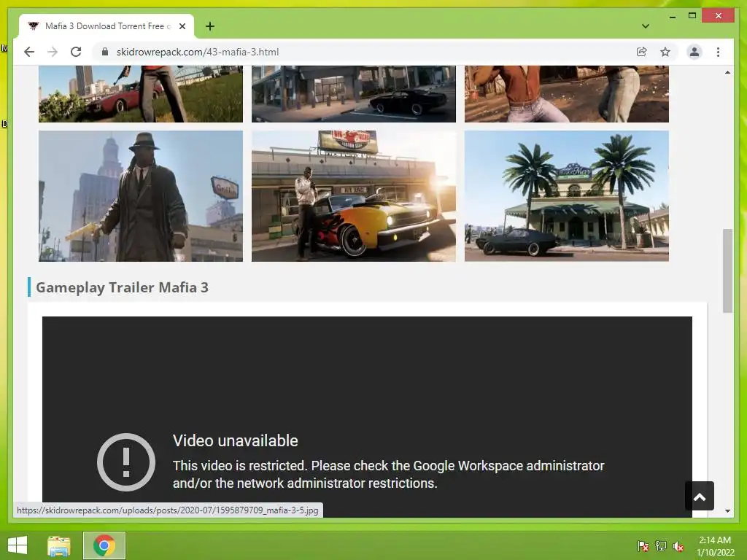This screenshot has width=747, height=560.
Task: Open the Windows Start button
Action: click(x=18, y=545)
